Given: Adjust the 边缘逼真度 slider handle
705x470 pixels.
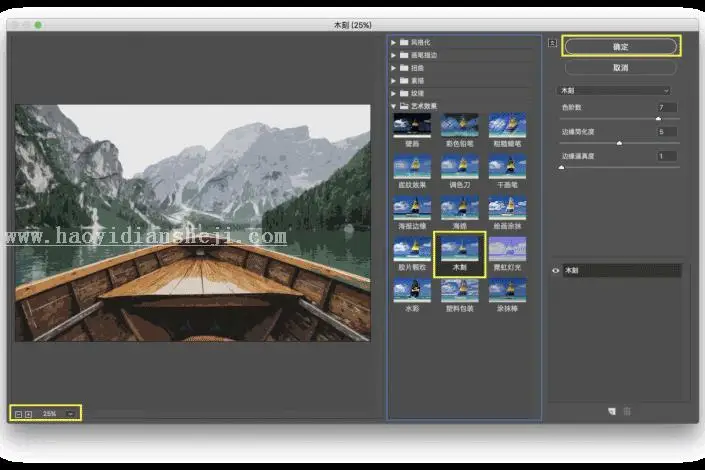Looking at the screenshot, I should pos(561,167).
